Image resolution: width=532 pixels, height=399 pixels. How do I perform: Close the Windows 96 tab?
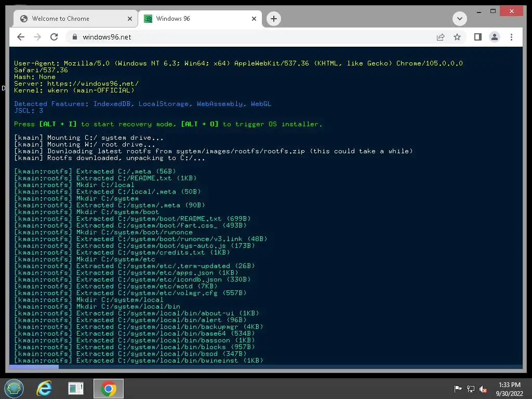(254, 19)
